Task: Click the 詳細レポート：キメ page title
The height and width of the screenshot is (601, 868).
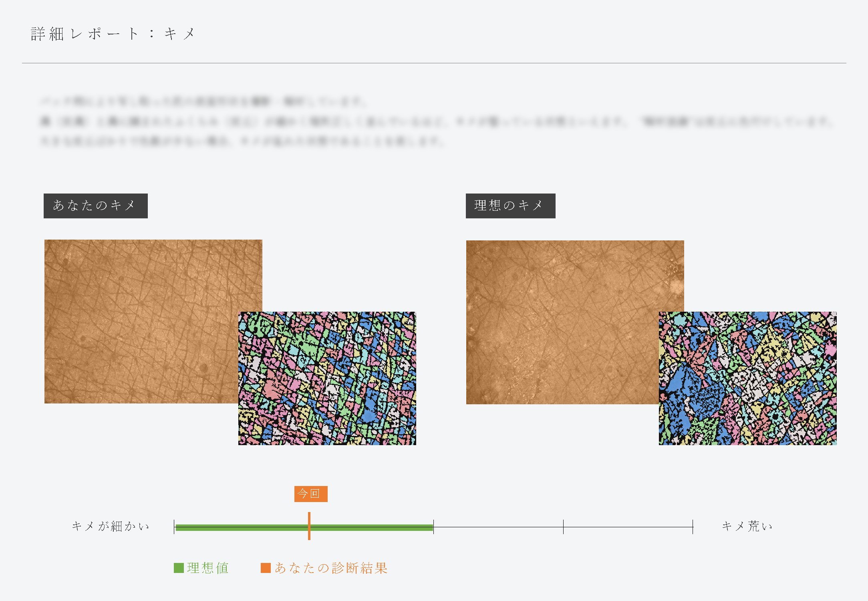Action: [113, 34]
